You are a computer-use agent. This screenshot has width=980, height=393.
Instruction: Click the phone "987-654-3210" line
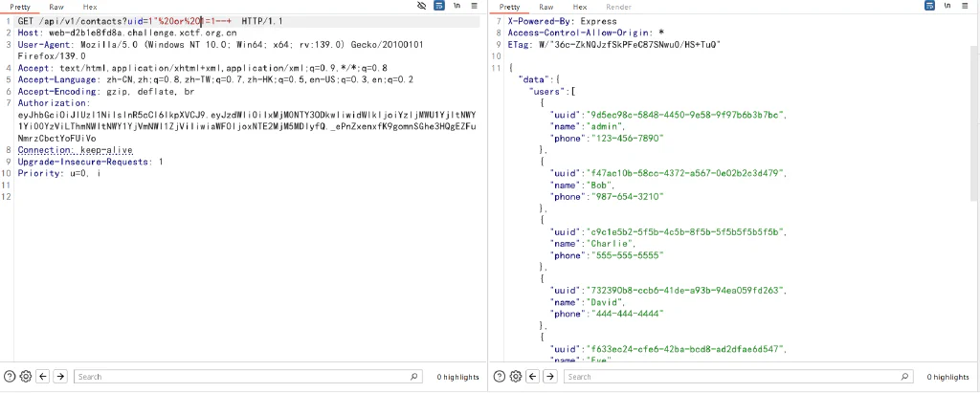click(606, 196)
